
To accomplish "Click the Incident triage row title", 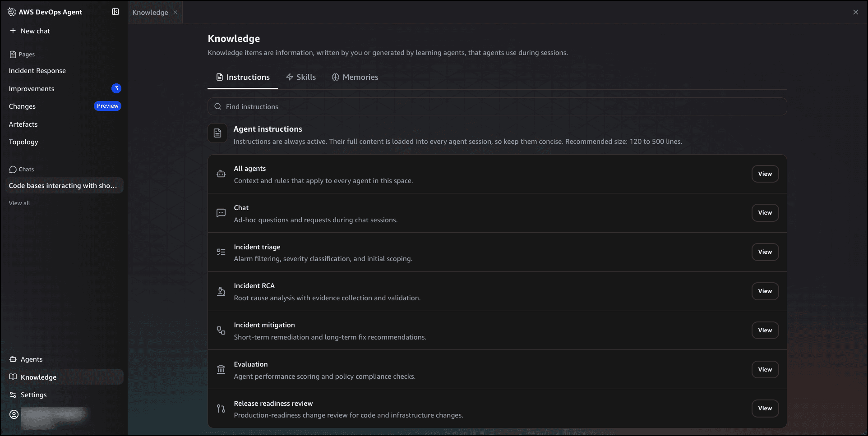I will [x=257, y=247].
